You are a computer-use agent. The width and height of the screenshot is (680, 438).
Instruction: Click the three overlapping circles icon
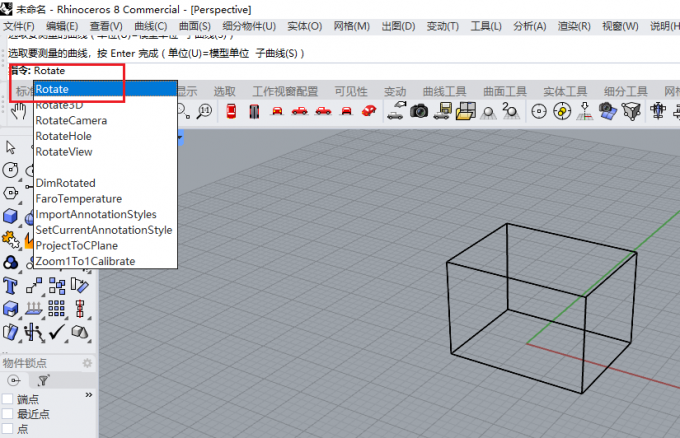pyautogui.click(x=10, y=262)
